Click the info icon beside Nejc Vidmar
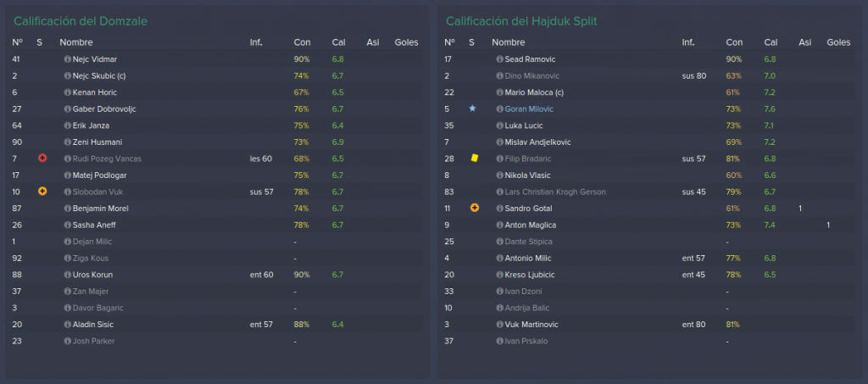 point(68,59)
